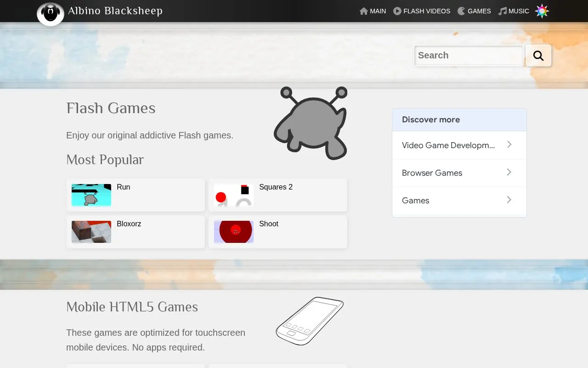The image size is (588, 368).
Task: Go to MAIN in the top navigation
Action: [x=378, y=11]
